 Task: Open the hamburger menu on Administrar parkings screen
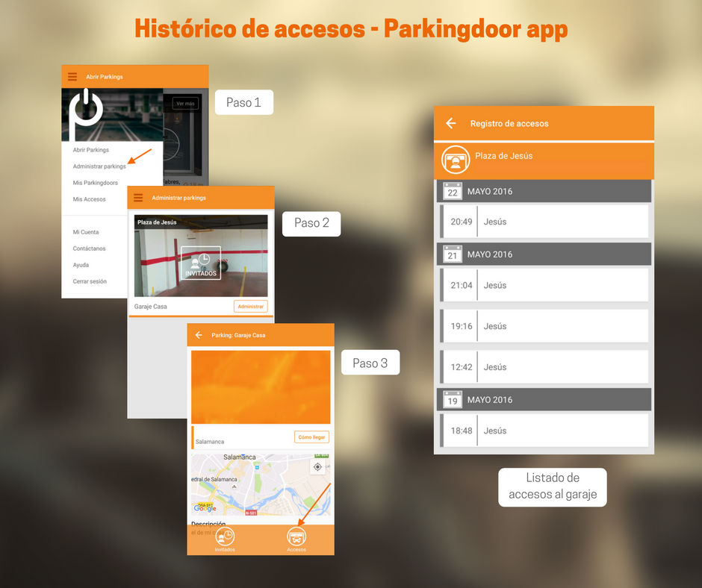coord(138,197)
